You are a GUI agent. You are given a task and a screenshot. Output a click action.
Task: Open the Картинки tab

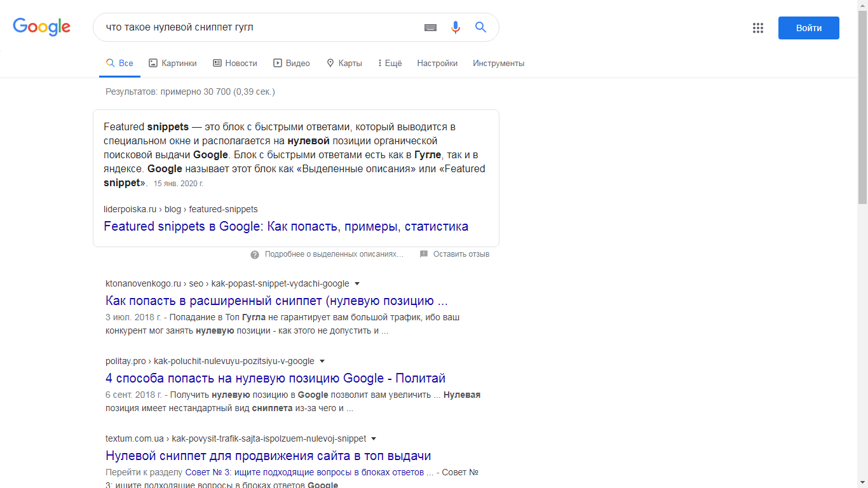point(173,64)
